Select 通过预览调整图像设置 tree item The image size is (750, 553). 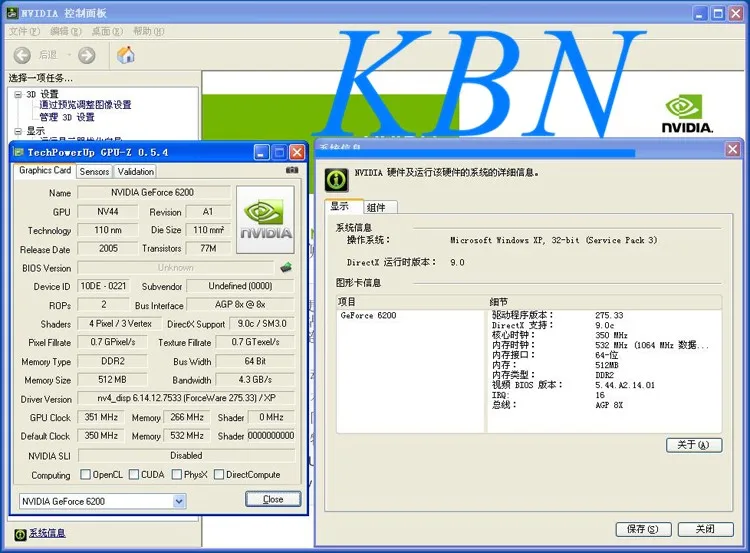[x=85, y=105]
